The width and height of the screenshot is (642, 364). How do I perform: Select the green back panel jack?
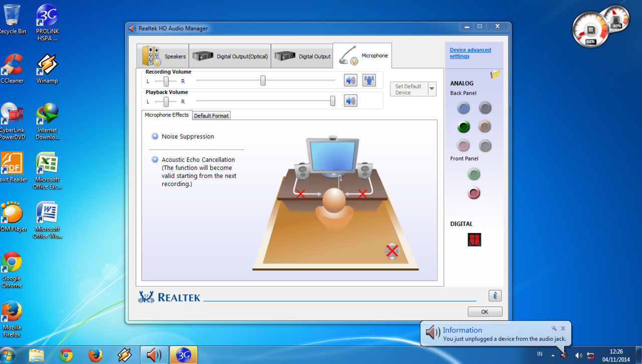point(463,127)
